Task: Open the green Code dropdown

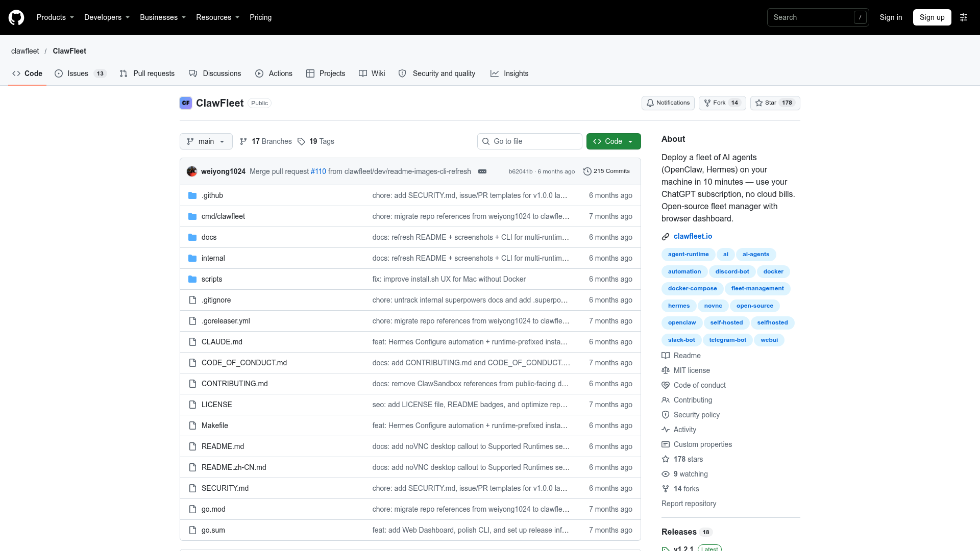Action: click(x=614, y=141)
